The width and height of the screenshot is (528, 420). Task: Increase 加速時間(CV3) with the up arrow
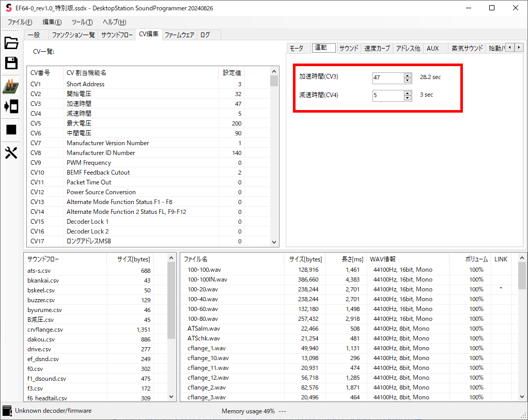pyautogui.click(x=408, y=75)
